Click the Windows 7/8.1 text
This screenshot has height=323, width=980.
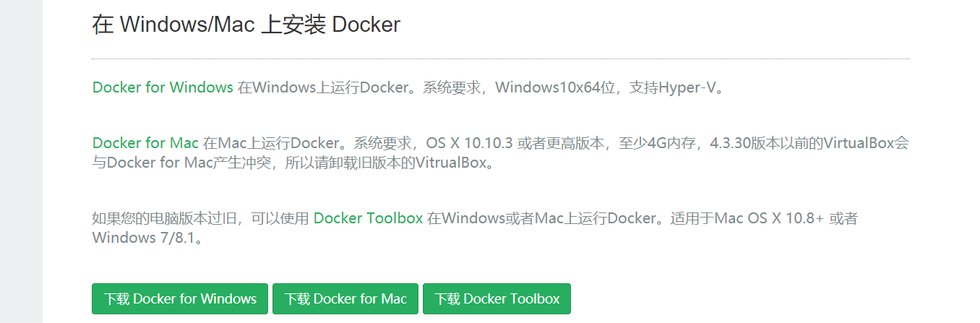click(x=144, y=238)
